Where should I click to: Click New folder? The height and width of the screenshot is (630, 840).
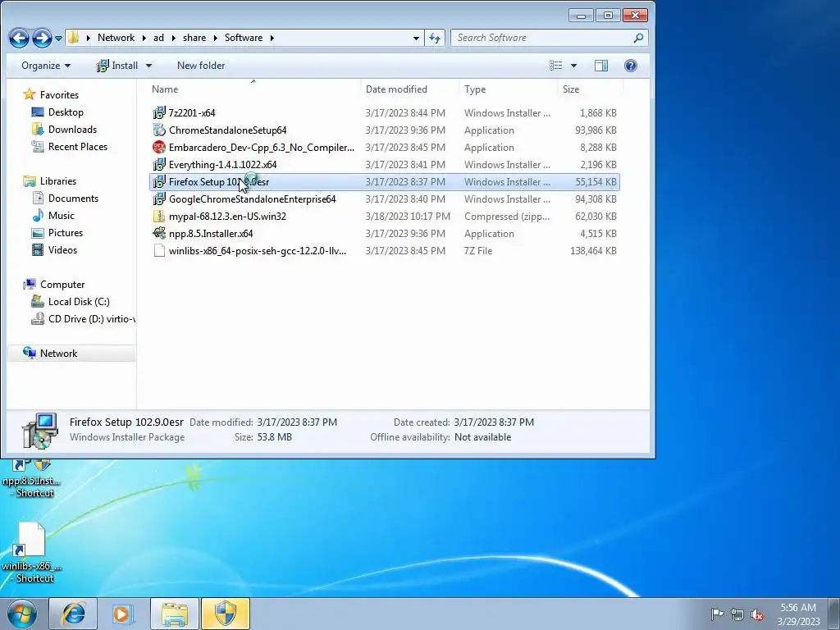tap(201, 66)
